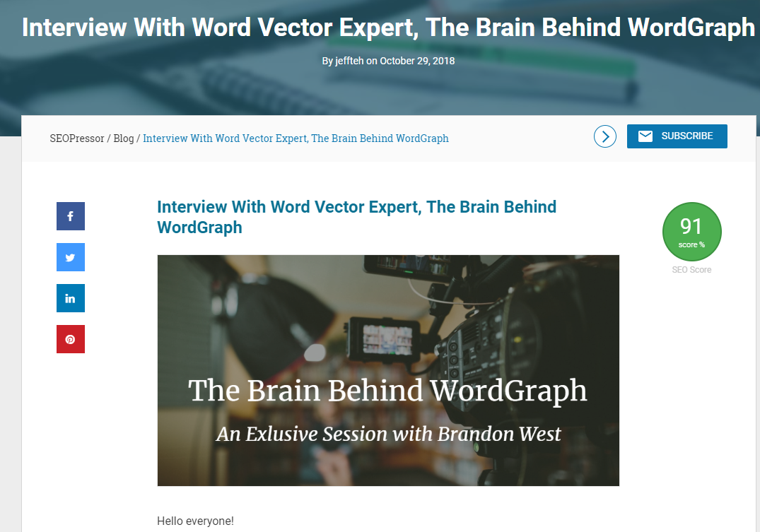Click the 'Hello everyone!' paragraph text
The height and width of the screenshot is (532, 760).
coord(195,521)
